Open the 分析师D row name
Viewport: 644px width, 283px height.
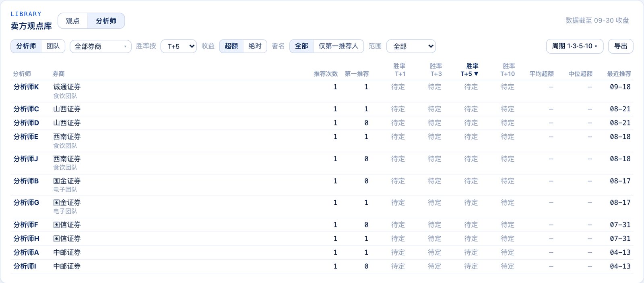tap(26, 123)
